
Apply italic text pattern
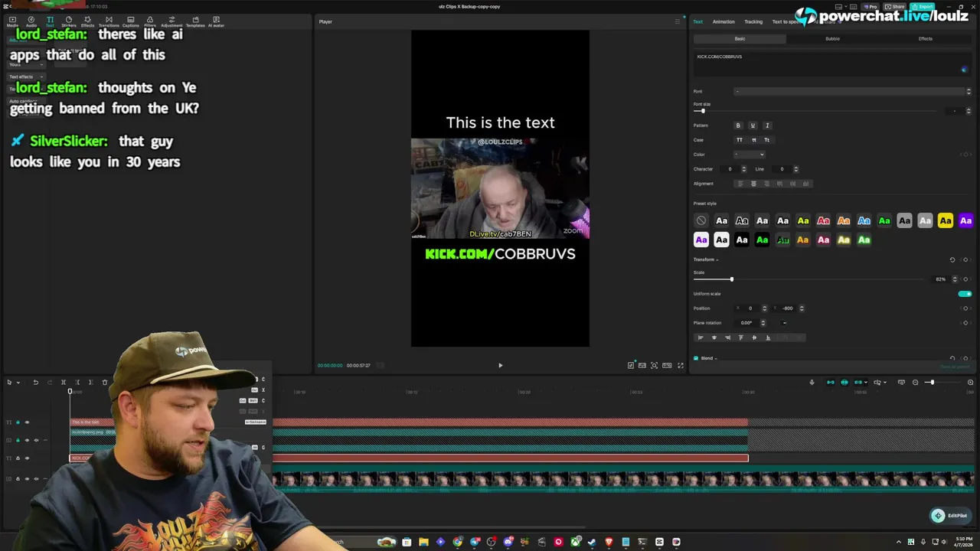[767, 126]
